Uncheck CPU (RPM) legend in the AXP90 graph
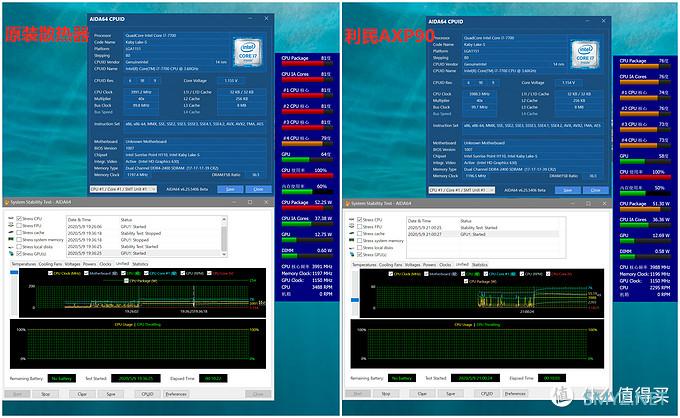Image resolution: width=680 pixels, height=418 pixels. point(523,274)
